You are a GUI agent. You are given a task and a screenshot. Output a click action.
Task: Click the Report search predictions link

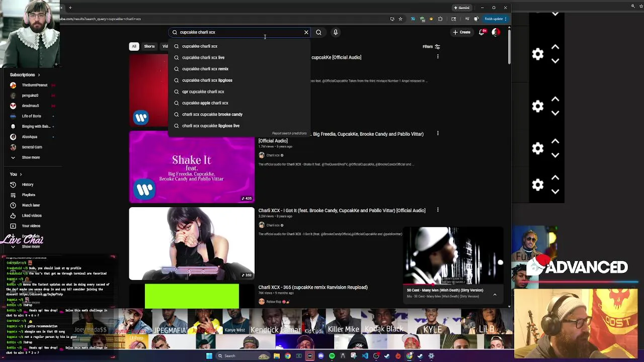289,133
